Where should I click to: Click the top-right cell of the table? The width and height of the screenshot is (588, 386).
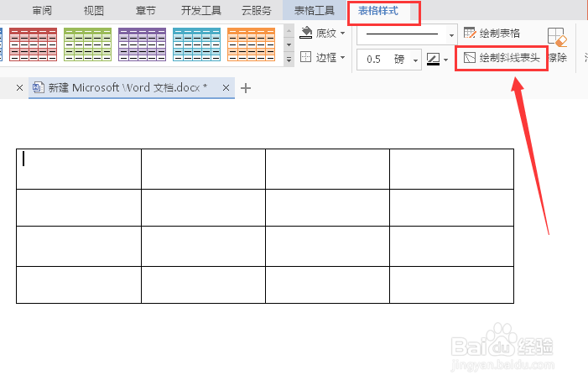(x=451, y=170)
